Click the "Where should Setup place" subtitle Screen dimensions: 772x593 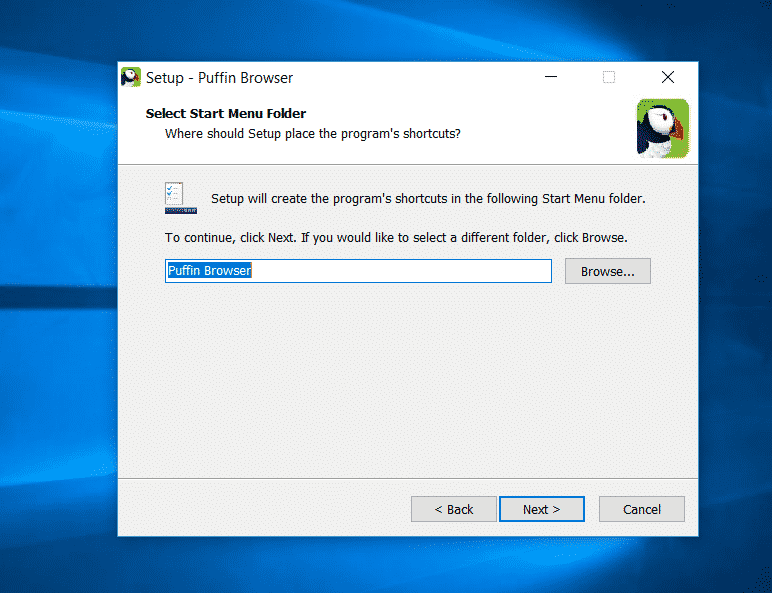[312, 134]
